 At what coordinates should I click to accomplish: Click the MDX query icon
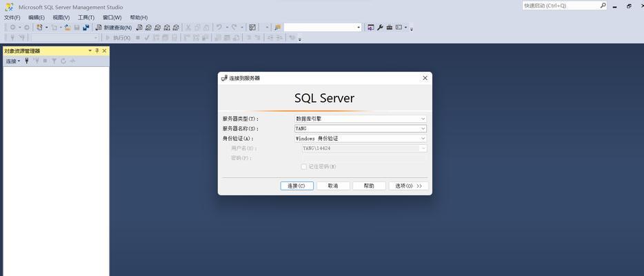(x=148, y=28)
